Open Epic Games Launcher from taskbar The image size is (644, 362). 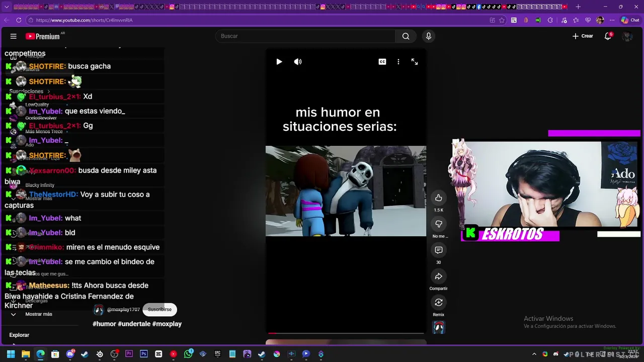217,354
